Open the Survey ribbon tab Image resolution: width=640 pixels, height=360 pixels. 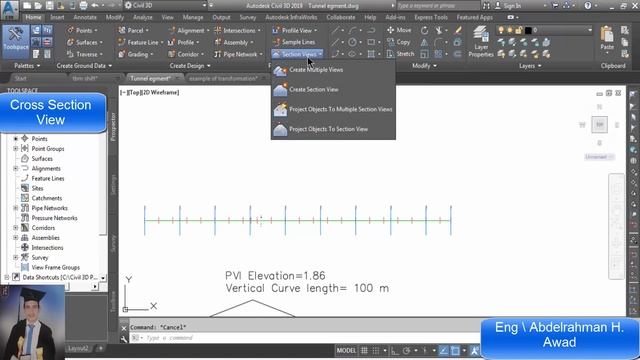pyautogui.click(x=248, y=18)
